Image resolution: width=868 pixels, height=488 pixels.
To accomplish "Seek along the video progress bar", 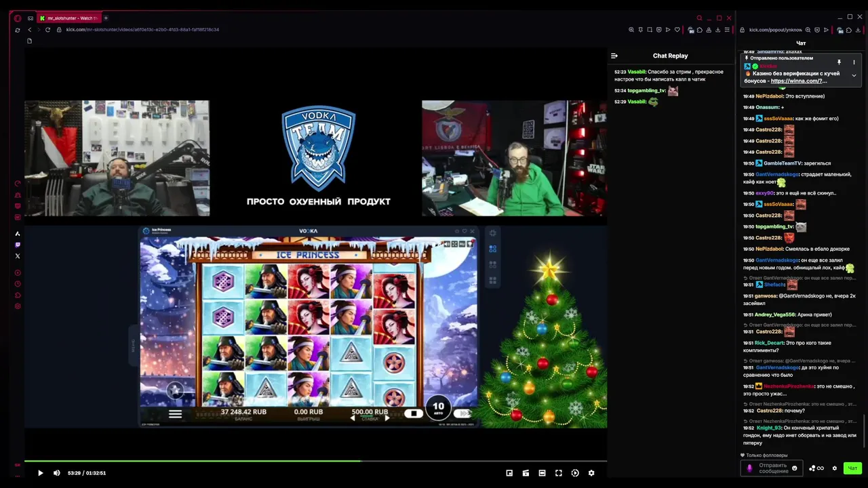I will point(315,462).
